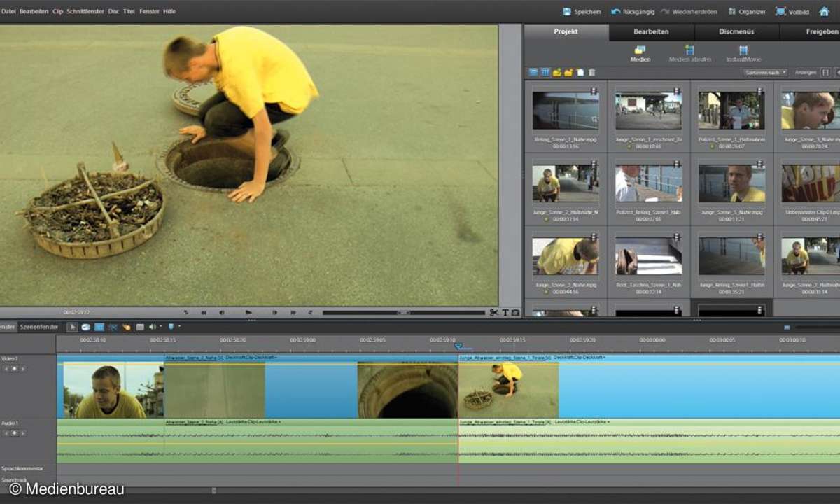Open the Organizer
840x504 pixels.
(x=747, y=12)
